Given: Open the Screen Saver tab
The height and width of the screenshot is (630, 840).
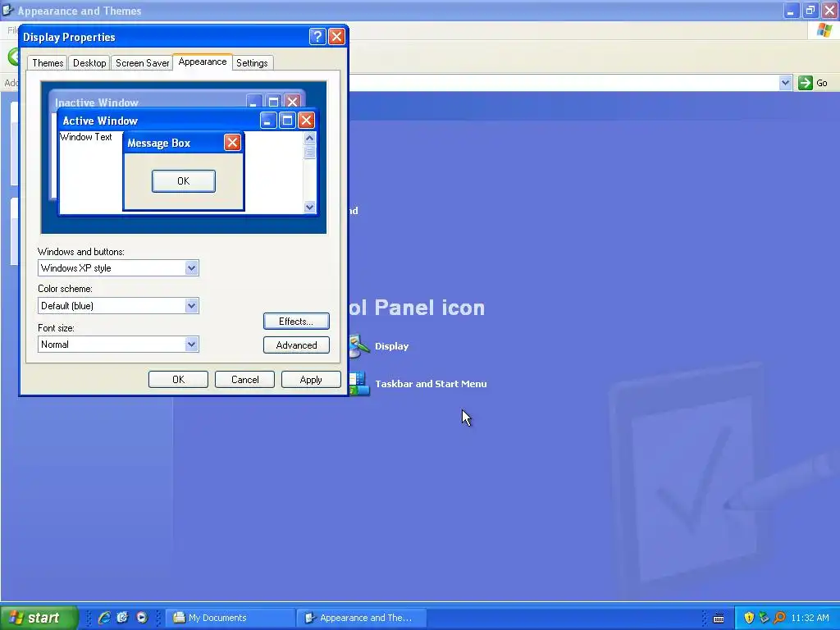Looking at the screenshot, I should (142, 63).
